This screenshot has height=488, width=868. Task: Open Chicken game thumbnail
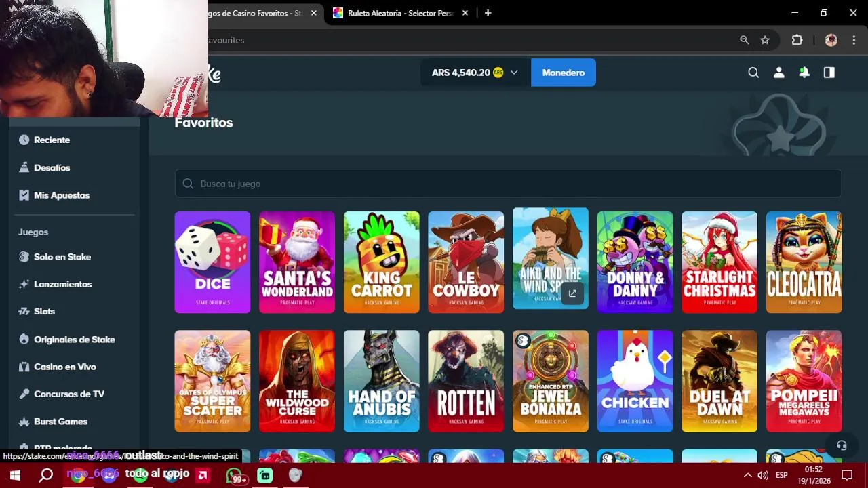(x=635, y=381)
